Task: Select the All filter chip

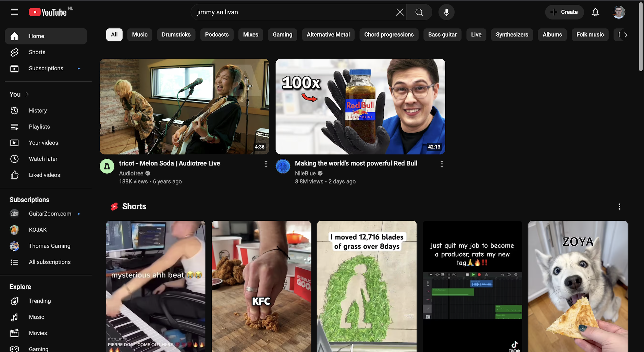Action: click(x=114, y=35)
